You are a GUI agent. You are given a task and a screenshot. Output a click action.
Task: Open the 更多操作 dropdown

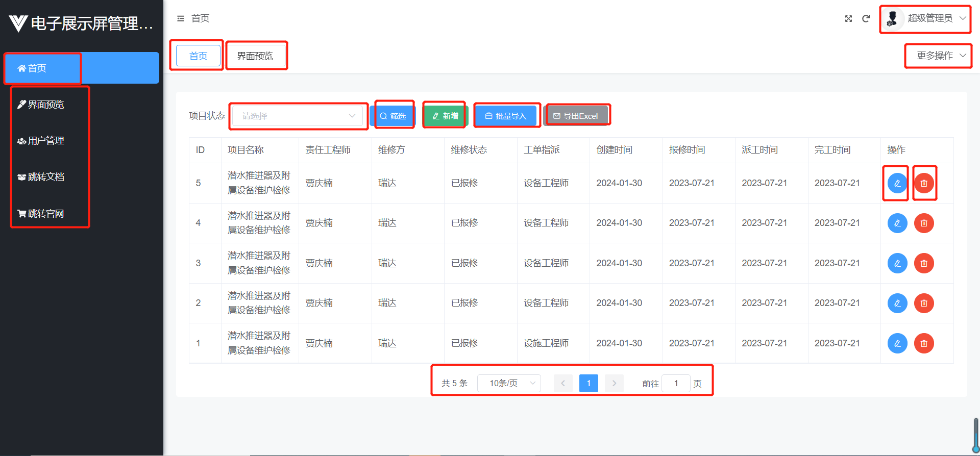[938, 56]
